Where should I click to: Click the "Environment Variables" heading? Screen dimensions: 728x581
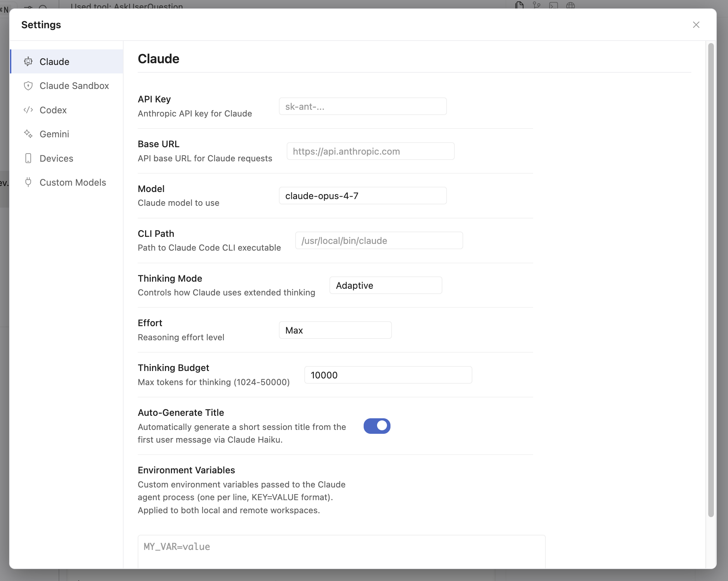point(186,470)
